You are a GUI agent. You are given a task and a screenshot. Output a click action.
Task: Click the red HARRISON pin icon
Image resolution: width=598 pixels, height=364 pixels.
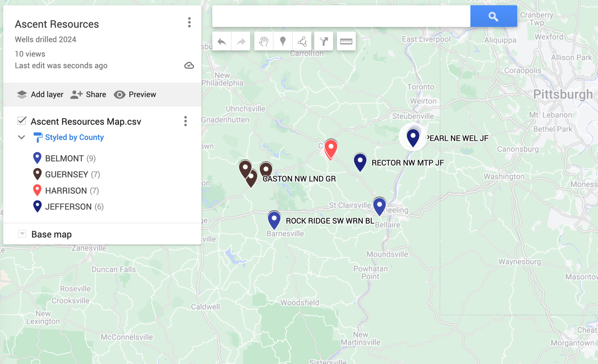pyautogui.click(x=37, y=190)
